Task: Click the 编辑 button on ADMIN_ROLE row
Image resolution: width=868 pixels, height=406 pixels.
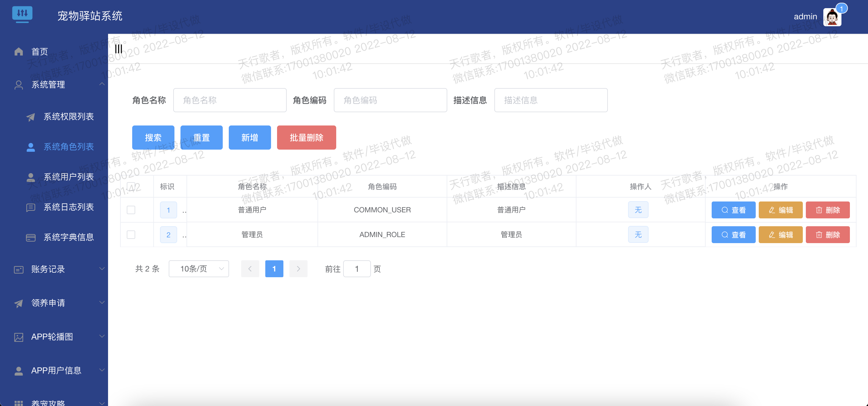Action: pyautogui.click(x=780, y=235)
